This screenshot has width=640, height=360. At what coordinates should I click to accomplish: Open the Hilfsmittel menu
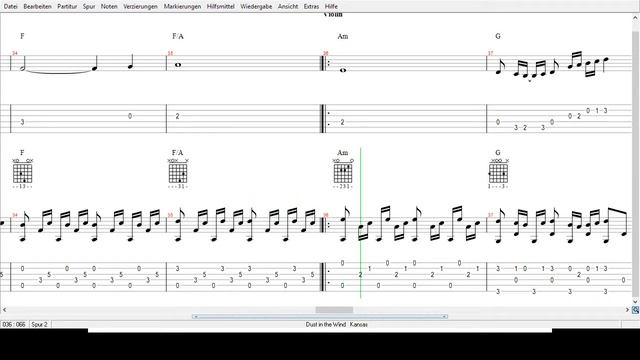pyautogui.click(x=221, y=7)
